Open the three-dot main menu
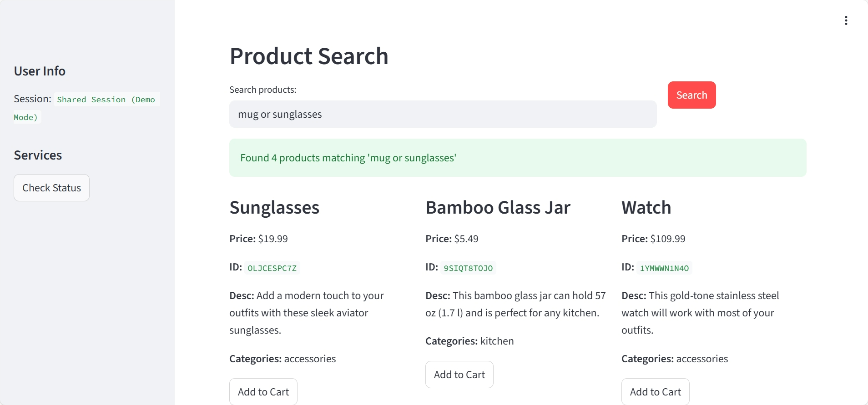 coord(846,20)
